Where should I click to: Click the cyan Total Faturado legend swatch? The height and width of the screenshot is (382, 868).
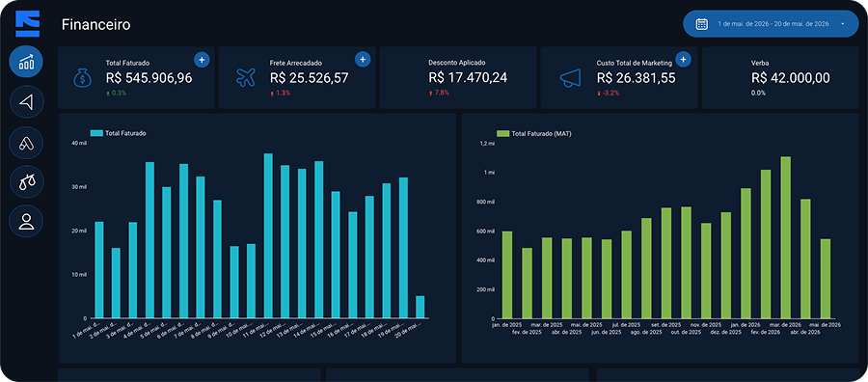pos(96,133)
